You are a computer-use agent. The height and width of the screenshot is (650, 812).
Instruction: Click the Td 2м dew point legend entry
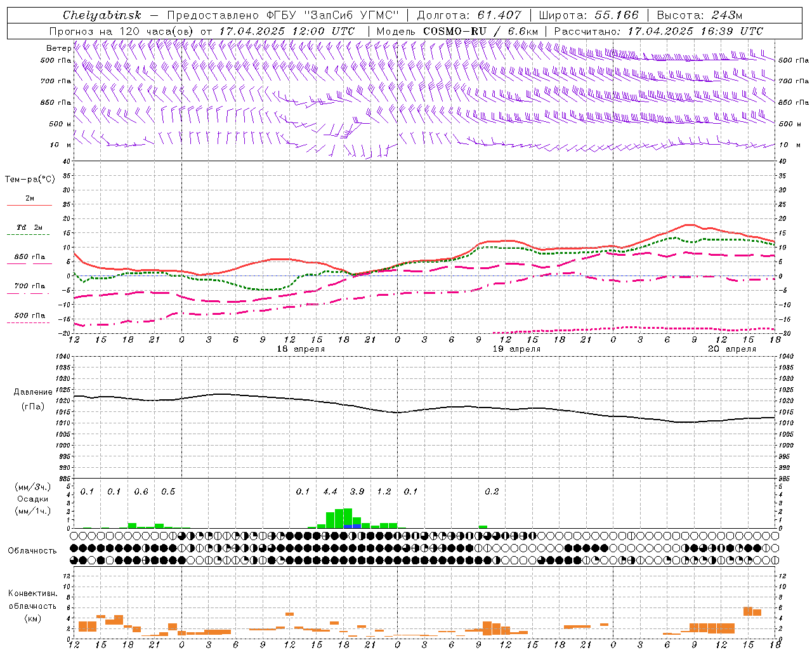(30, 227)
